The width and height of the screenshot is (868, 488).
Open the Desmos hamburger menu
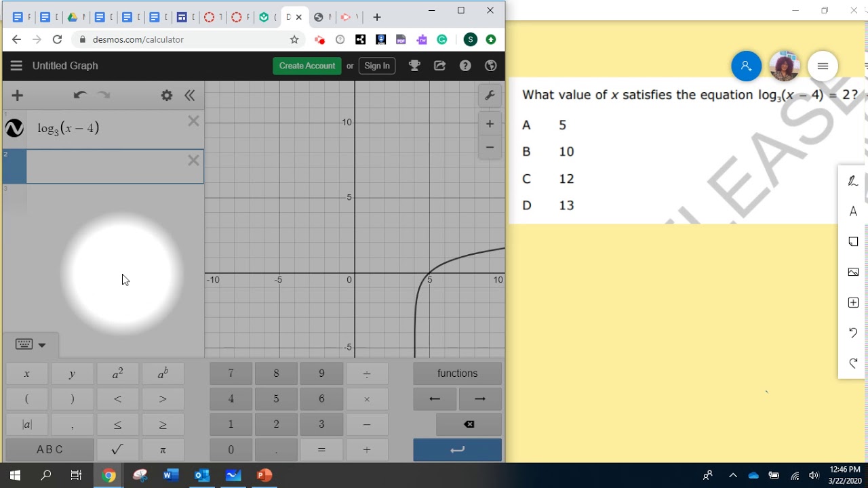[17, 66]
